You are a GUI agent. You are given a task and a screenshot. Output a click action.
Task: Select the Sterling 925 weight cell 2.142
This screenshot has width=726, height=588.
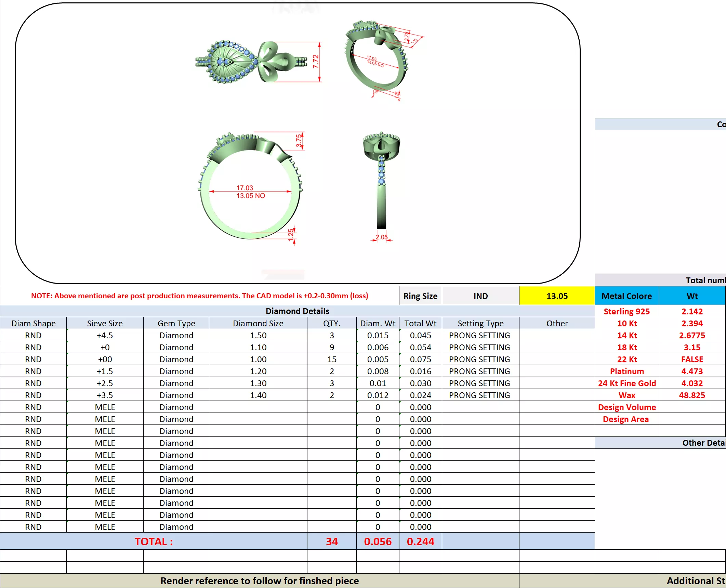691,311
